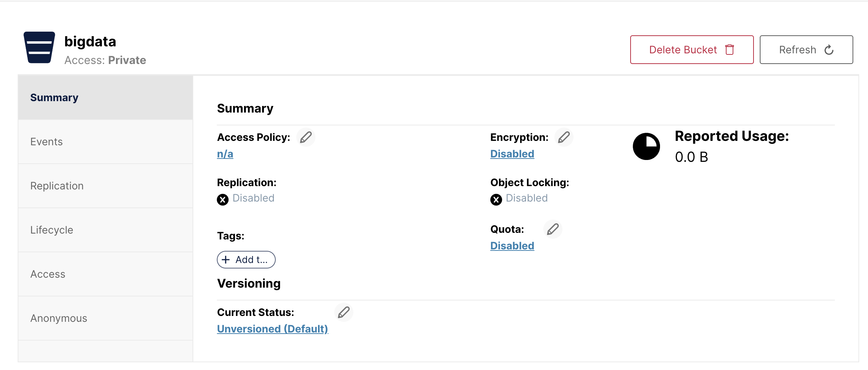Click the bigdata bucket icon
The width and height of the screenshot is (868, 370).
click(39, 47)
